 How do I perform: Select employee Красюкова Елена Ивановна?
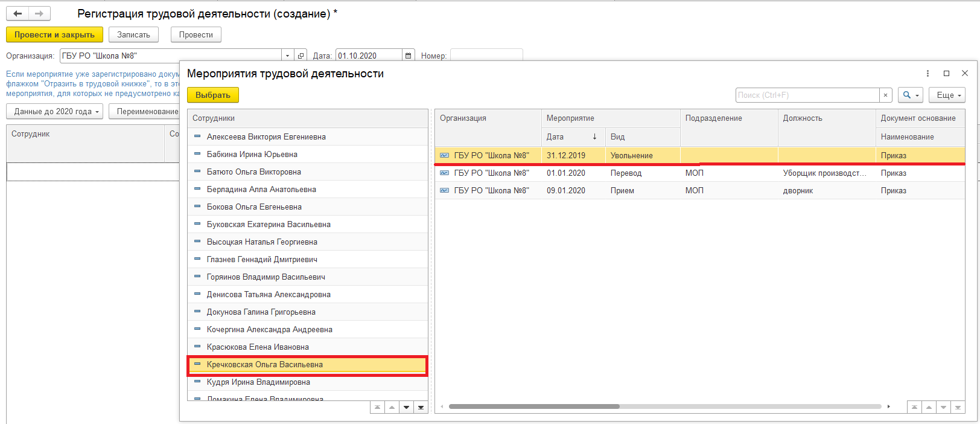click(x=308, y=347)
